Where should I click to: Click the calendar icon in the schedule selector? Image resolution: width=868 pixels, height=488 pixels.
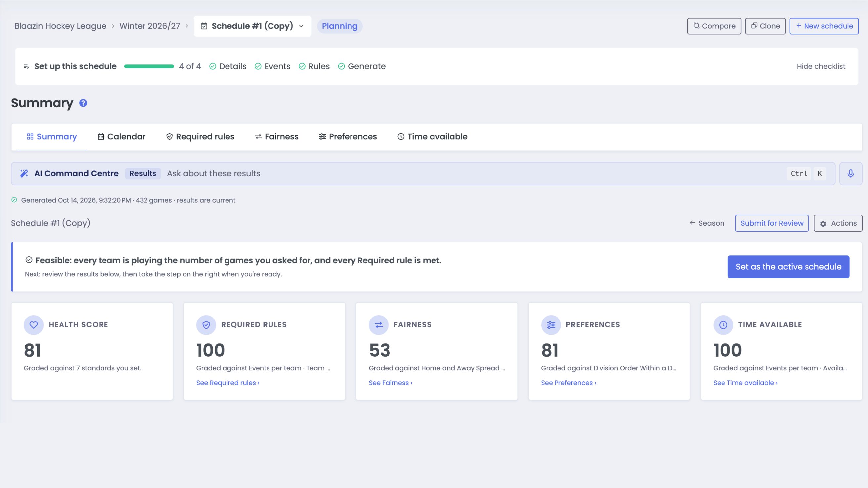204,26
